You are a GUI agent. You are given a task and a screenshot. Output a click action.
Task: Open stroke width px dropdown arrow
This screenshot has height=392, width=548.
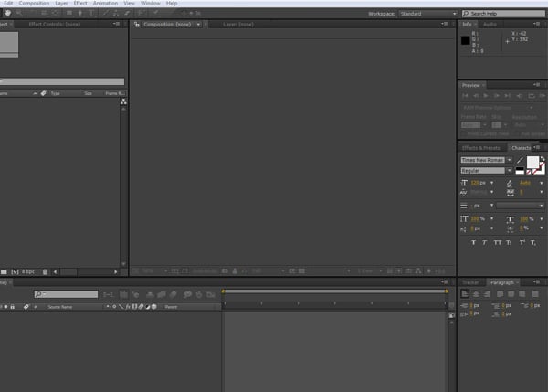[x=491, y=206]
